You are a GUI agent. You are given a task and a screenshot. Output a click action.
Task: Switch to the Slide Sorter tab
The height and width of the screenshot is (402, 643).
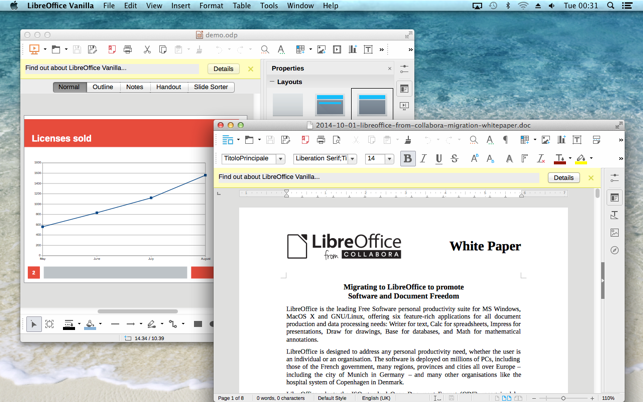pos(211,87)
